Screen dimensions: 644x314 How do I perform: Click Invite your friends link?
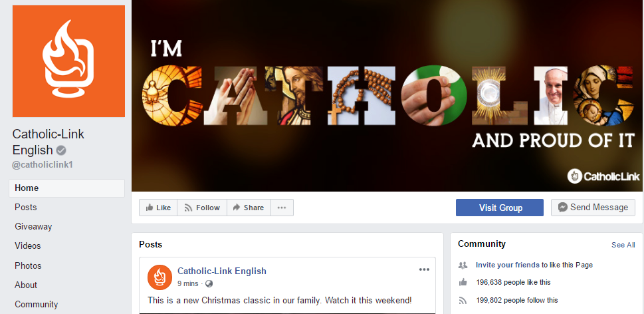tap(507, 265)
